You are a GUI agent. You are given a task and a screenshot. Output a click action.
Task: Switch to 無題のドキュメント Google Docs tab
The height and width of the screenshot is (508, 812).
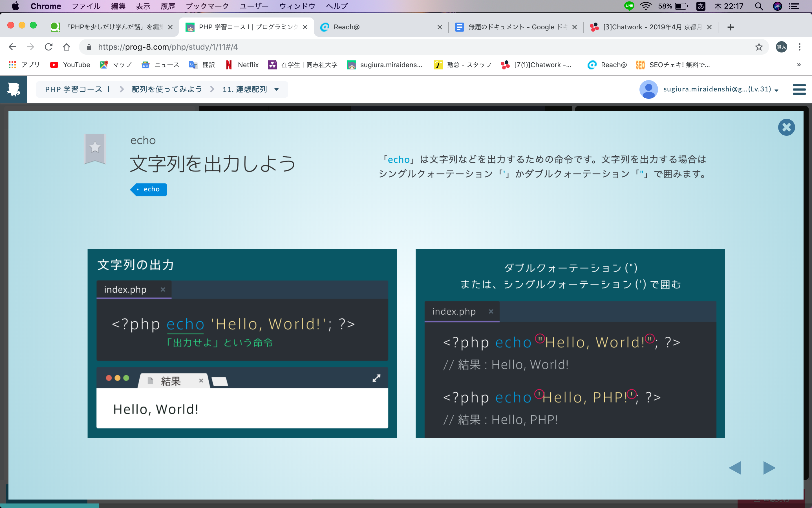tap(516, 27)
